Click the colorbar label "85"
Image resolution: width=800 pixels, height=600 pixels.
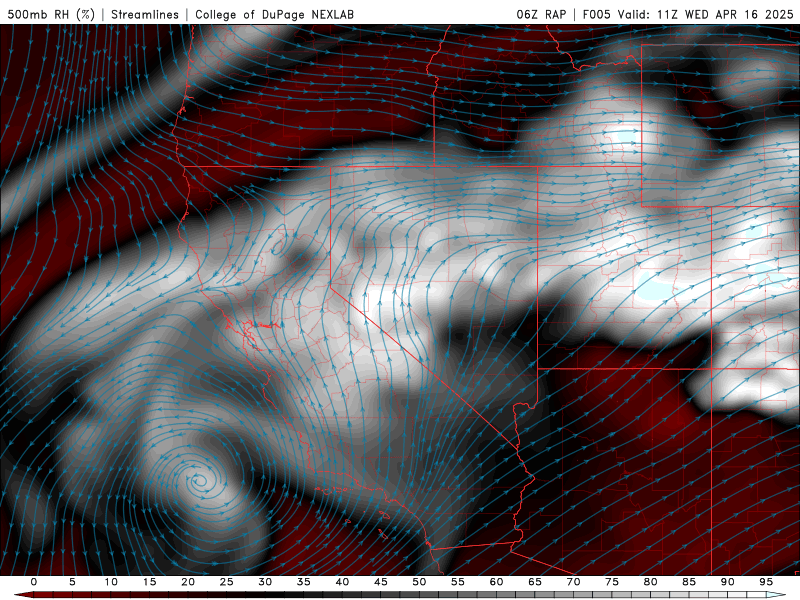point(689,582)
